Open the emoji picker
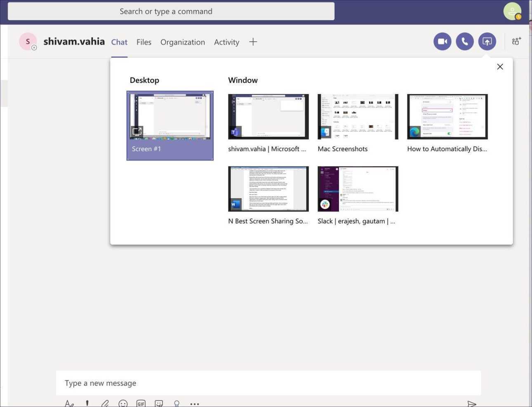This screenshot has width=532, height=407. (123, 403)
